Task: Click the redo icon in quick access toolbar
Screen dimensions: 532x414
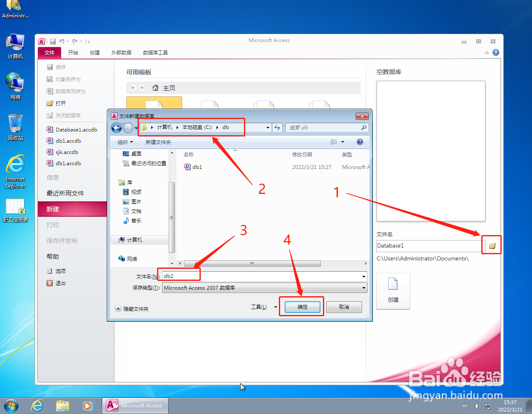Action: 75,42
